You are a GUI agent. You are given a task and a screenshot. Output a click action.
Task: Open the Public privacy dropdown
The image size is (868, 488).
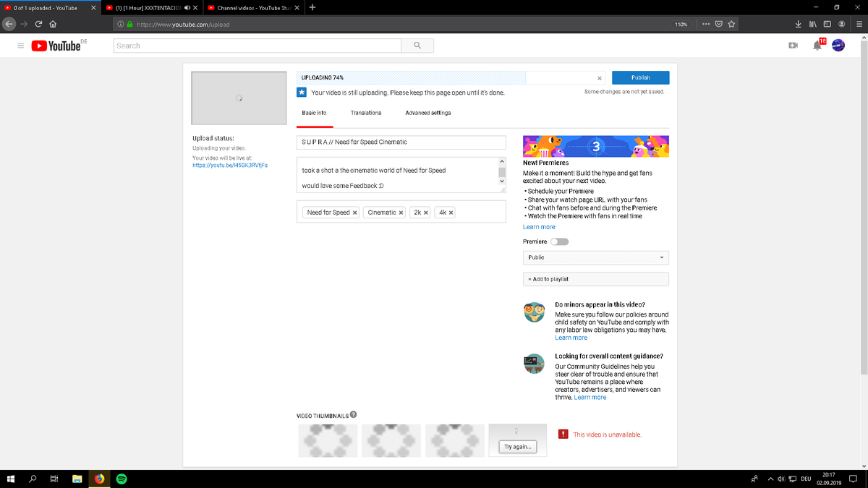tap(596, 257)
